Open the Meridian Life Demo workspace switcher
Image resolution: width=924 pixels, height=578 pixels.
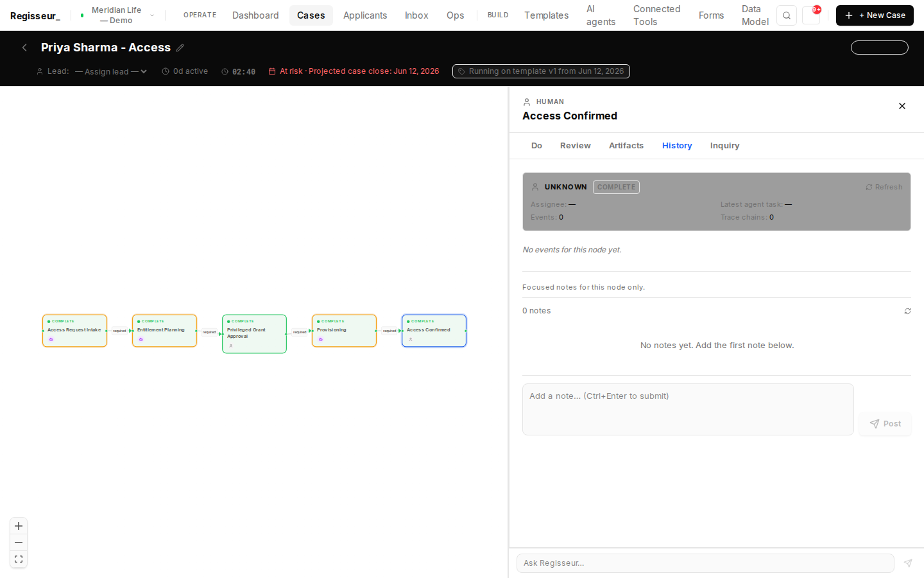117,15
